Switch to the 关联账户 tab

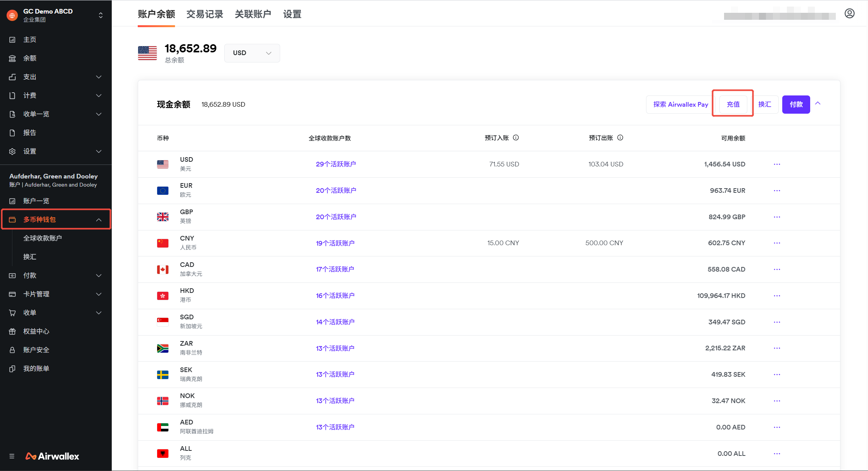coord(253,14)
